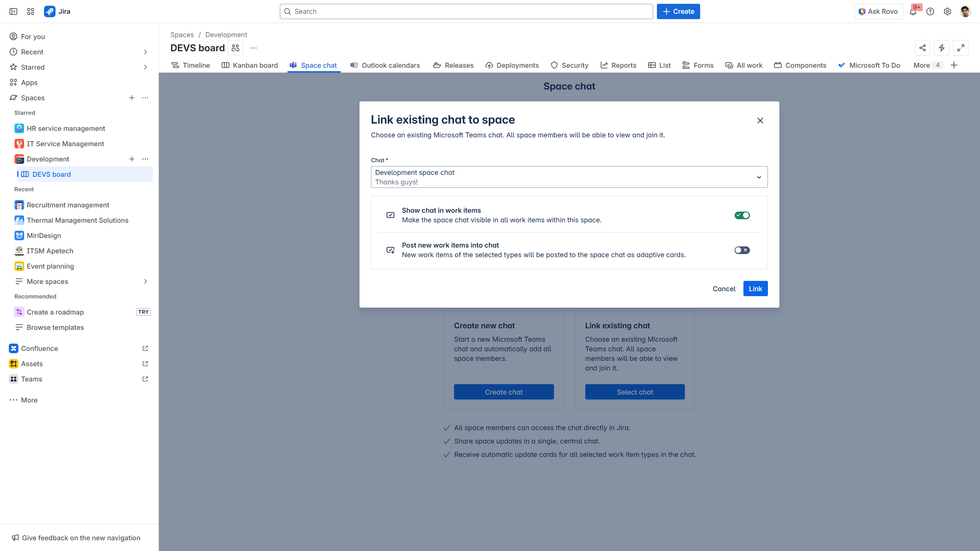Enable Post new work items into chat
The width and height of the screenshot is (980, 551).
click(742, 250)
